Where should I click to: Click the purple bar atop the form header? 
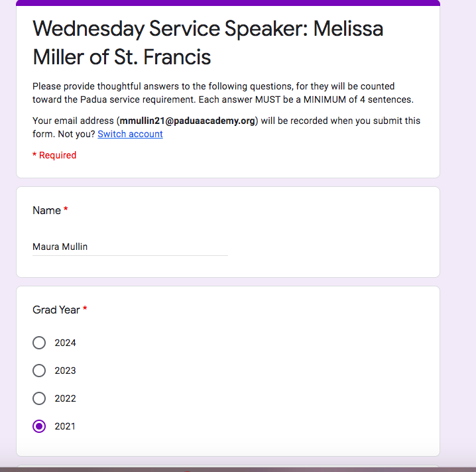coord(227,3)
